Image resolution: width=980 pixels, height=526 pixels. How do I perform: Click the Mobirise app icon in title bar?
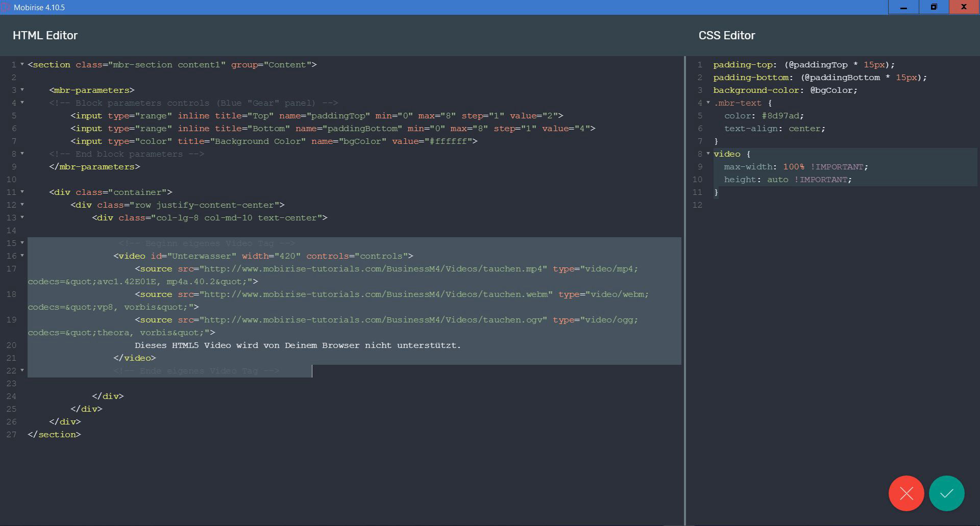(6, 7)
